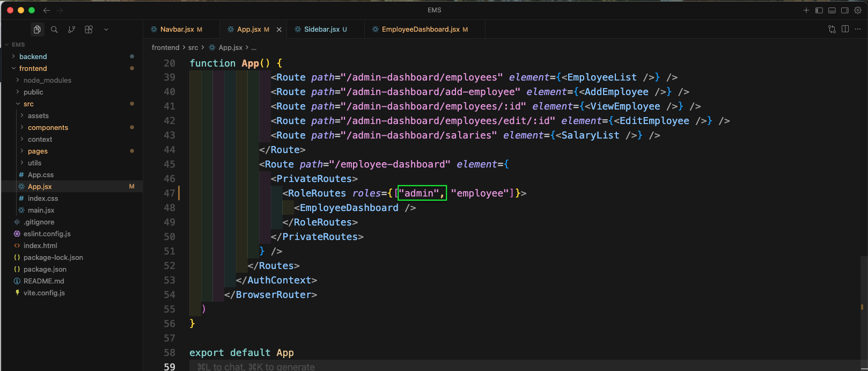
Task: Open settings gear in title bar
Action: 857,10
